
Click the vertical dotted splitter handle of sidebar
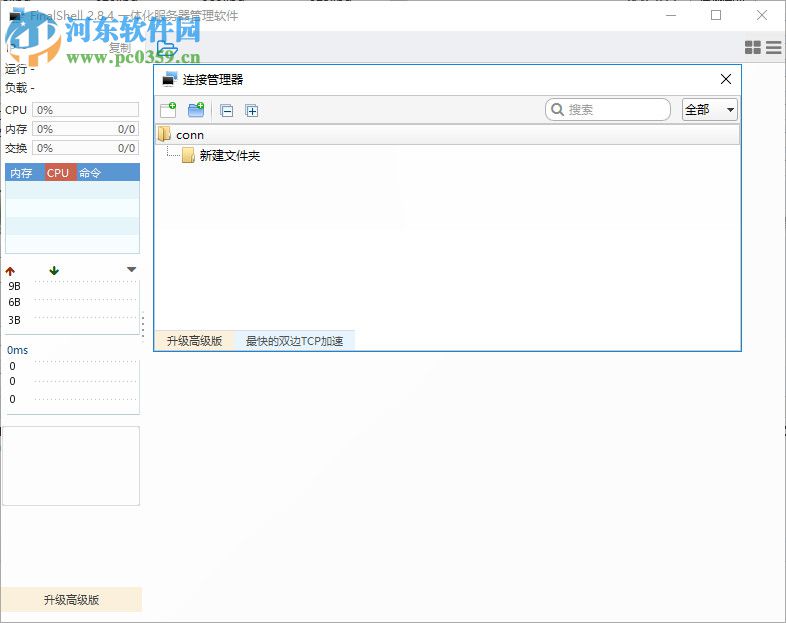(143, 326)
